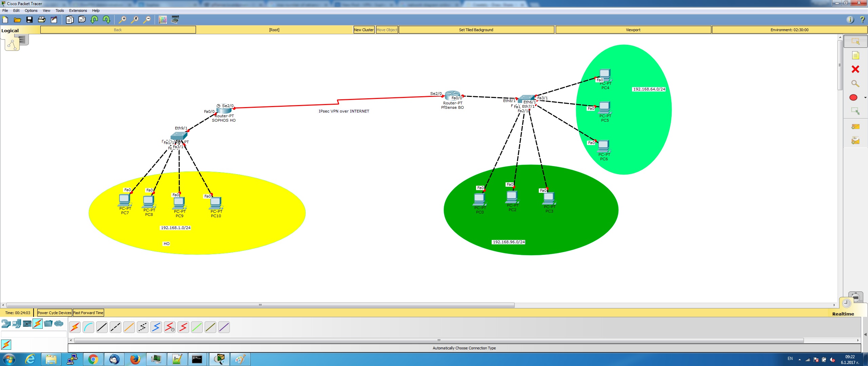The width and height of the screenshot is (868, 366).
Task: Pick the Place Note tool
Action: pyautogui.click(x=855, y=55)
